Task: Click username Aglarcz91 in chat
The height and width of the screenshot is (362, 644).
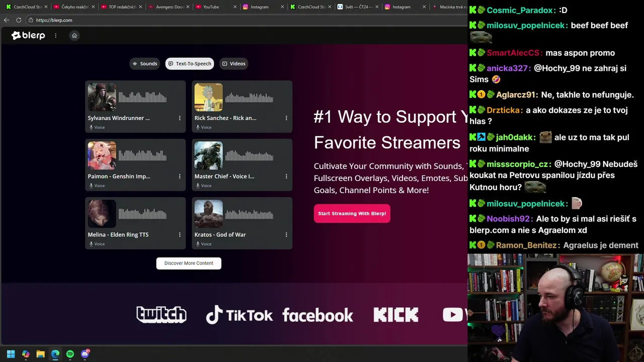Action: pyautogui.click(x=517, y=95)
